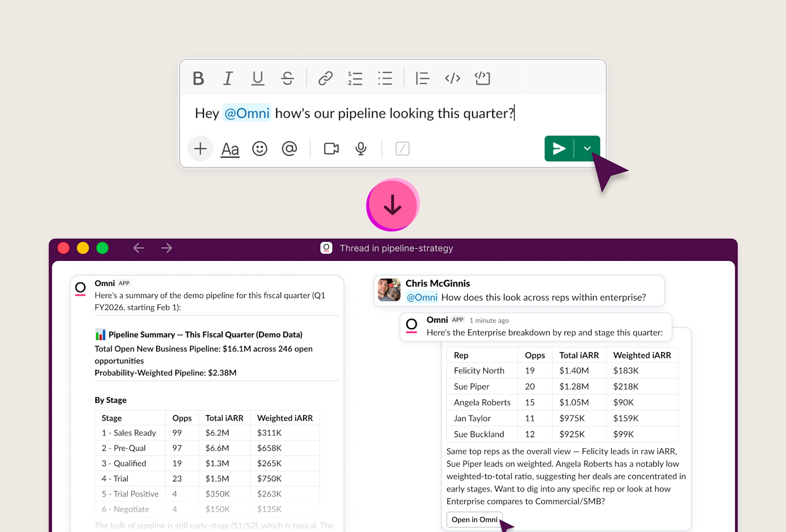Record a video clip

[x=332, y=148]
